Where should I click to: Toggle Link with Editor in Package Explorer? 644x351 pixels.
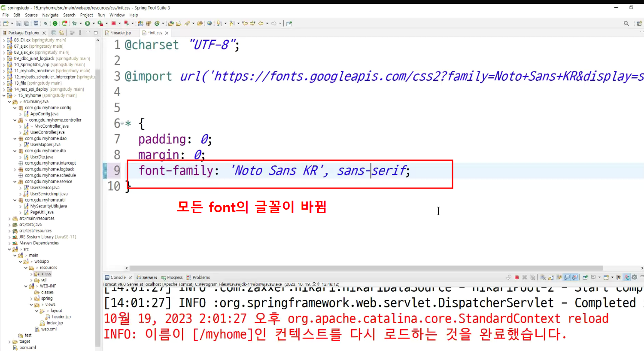pos(61,33)
